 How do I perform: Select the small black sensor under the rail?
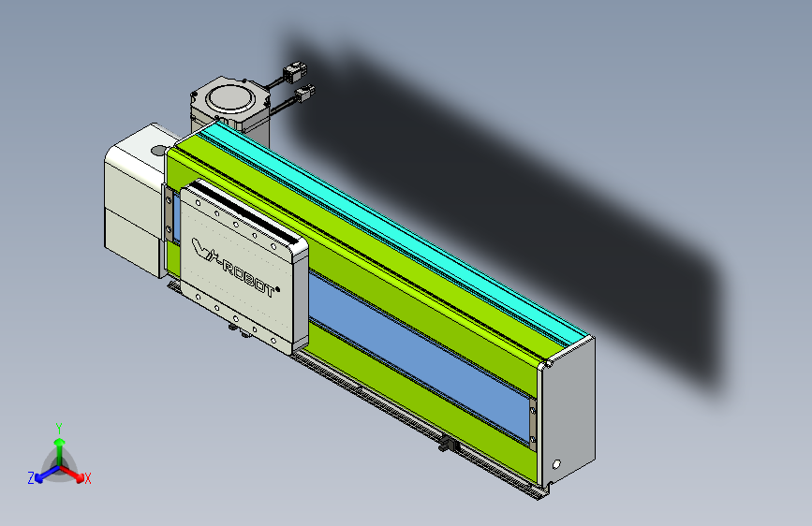click(x=447, y=444)
